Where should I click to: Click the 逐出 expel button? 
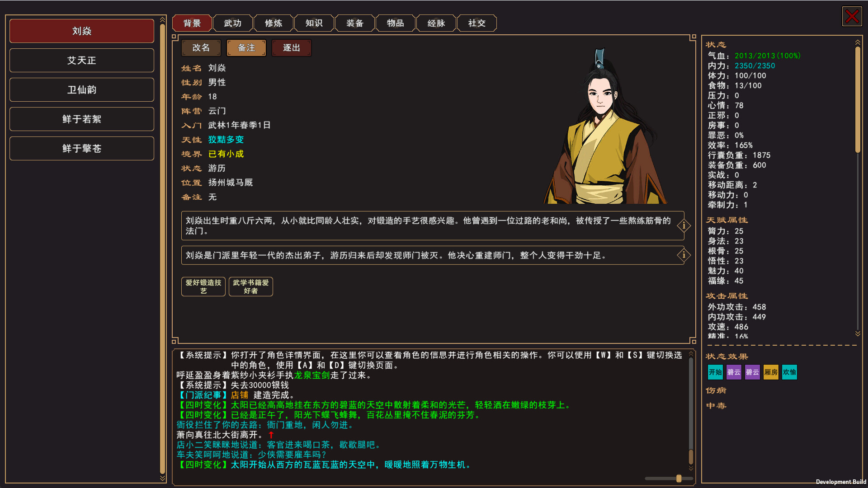pos(291,47)
